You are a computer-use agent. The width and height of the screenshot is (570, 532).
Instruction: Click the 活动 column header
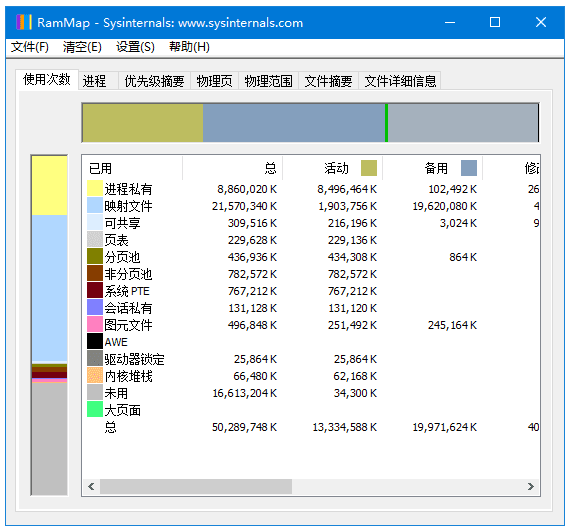333,168
